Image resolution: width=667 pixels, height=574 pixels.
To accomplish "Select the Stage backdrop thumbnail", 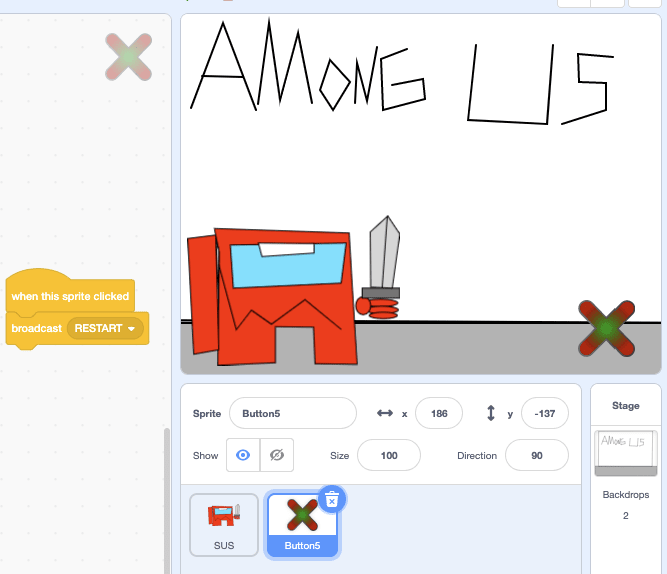I will pos(625,453).
